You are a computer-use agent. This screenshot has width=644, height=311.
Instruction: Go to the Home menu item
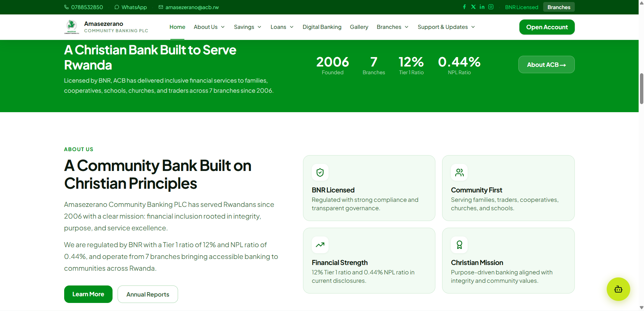(177, 27)
